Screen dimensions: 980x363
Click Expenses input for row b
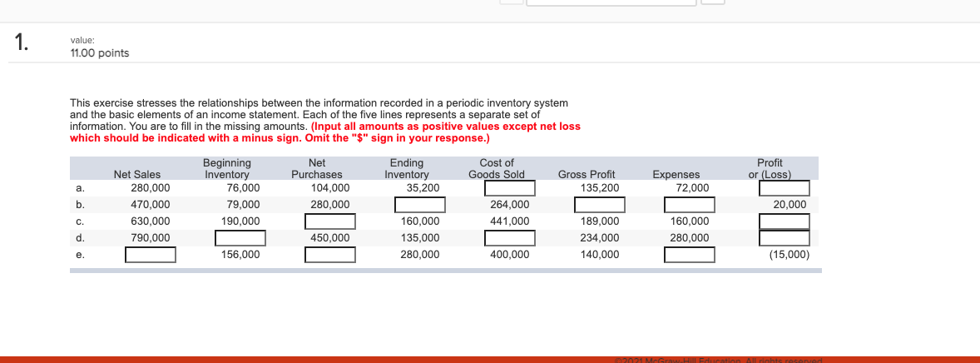[x=690, y=205]
